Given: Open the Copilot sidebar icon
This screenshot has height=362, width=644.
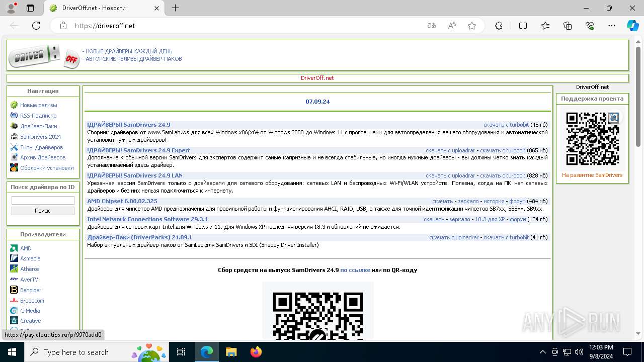Looking at the screenshot, I should tap(632, 26).
